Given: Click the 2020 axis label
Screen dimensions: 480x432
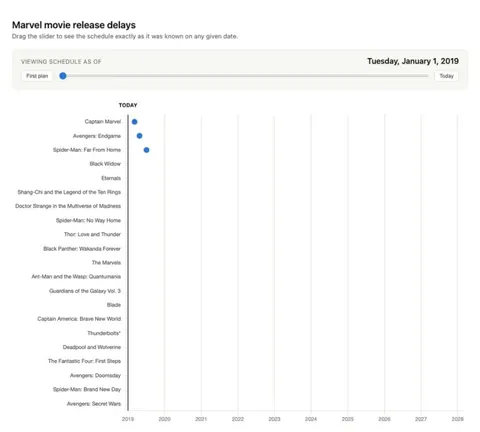Looking at the screenshot, I should coord(164,419).
